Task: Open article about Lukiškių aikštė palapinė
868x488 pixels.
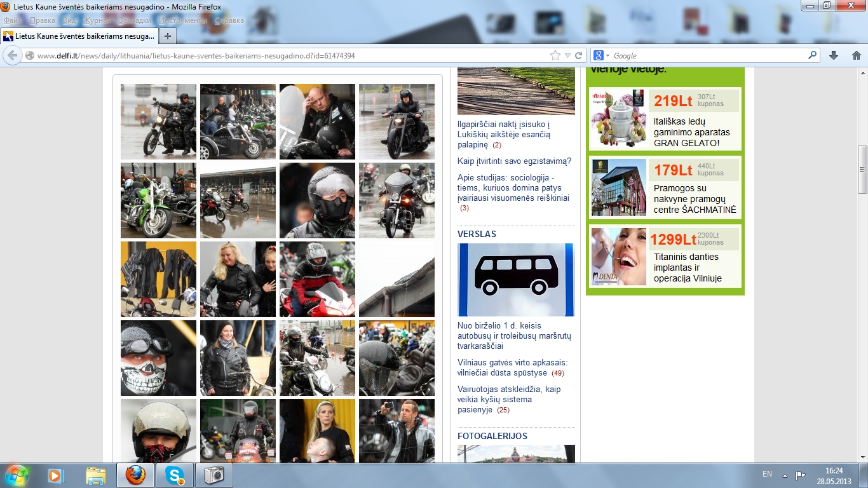Action: tap(503, 135)
